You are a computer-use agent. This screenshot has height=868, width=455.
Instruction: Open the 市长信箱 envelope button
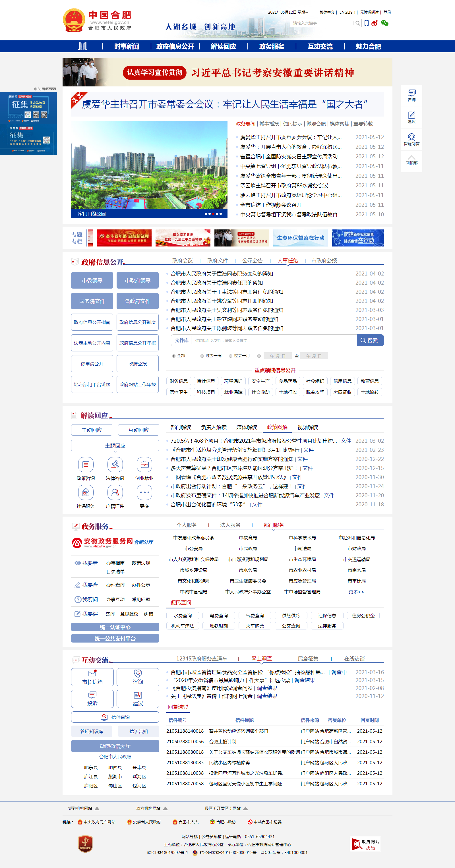pos(92,677)
